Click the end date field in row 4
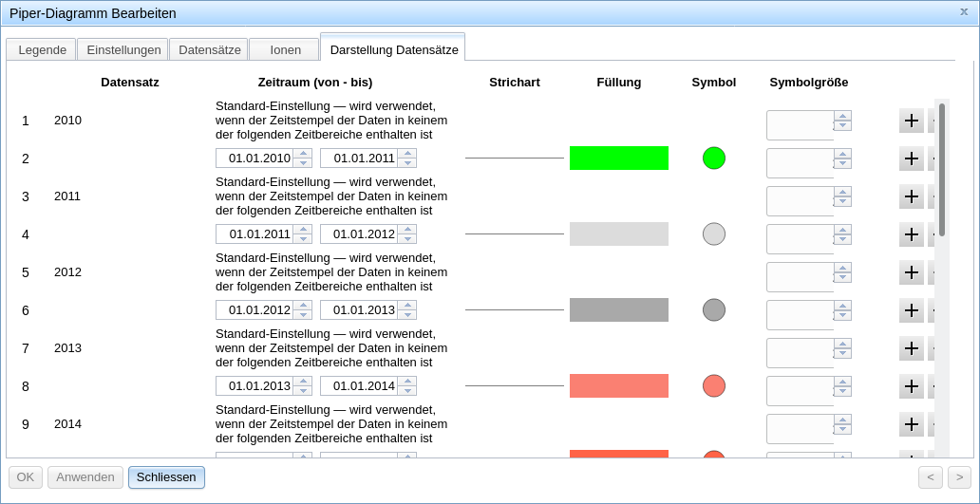Screen dimensions: 980x504 [359, 234]
